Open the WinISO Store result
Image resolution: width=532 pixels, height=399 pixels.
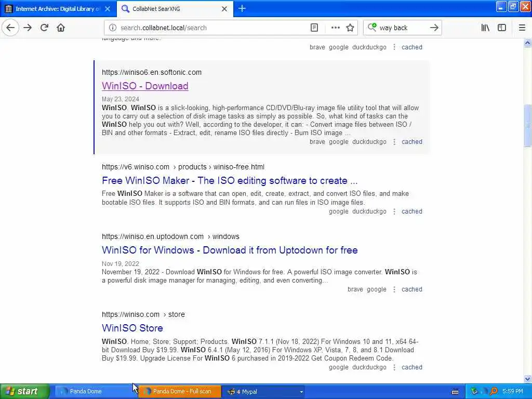[132, 328]
